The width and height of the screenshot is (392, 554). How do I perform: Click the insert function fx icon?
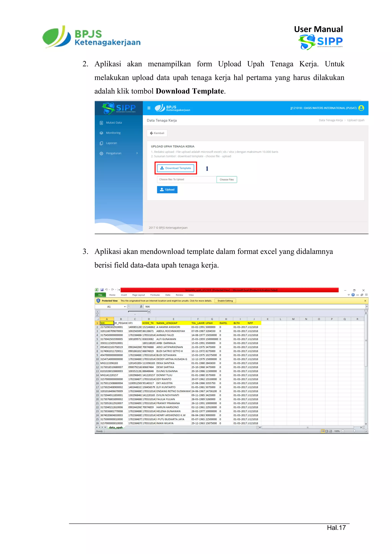[x=141, y=307]
